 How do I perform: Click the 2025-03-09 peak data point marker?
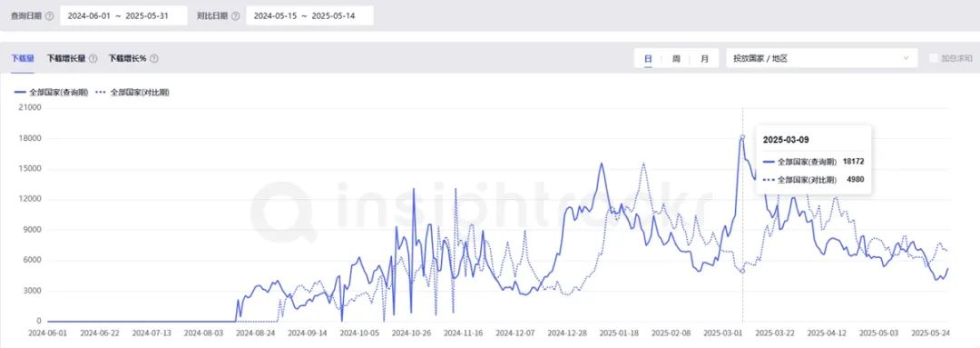742,136
